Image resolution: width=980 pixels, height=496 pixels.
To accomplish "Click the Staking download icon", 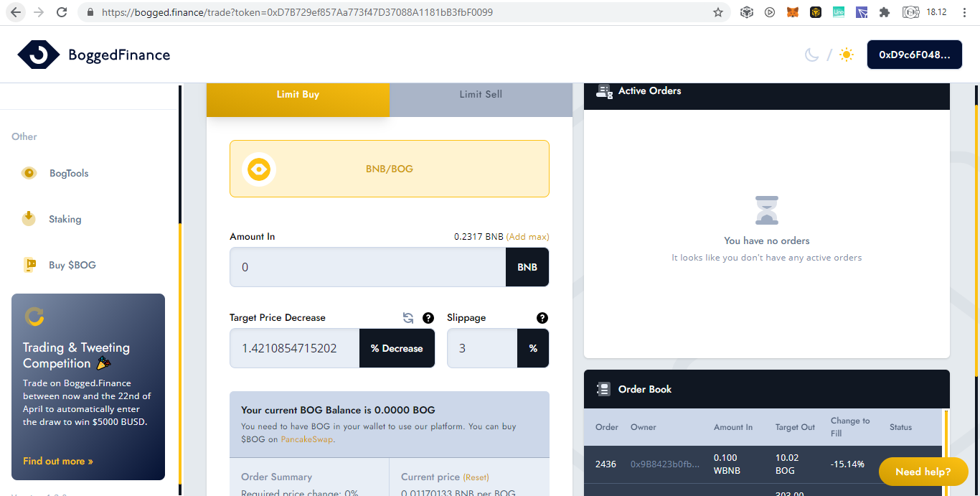I will [x=29, y=218].
